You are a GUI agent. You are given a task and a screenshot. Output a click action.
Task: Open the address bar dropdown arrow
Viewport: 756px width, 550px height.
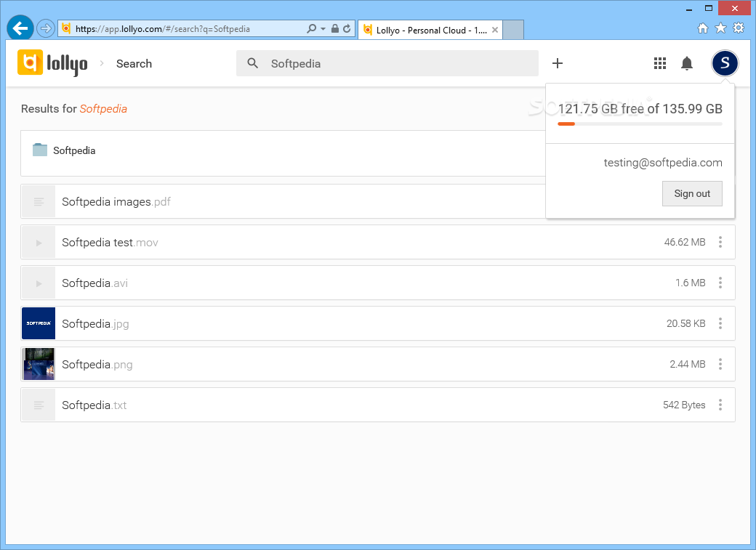[323, 29]
